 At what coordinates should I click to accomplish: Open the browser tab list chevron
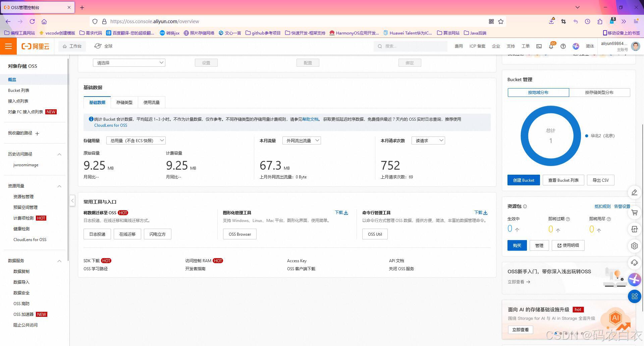click(x=577, y=7)
